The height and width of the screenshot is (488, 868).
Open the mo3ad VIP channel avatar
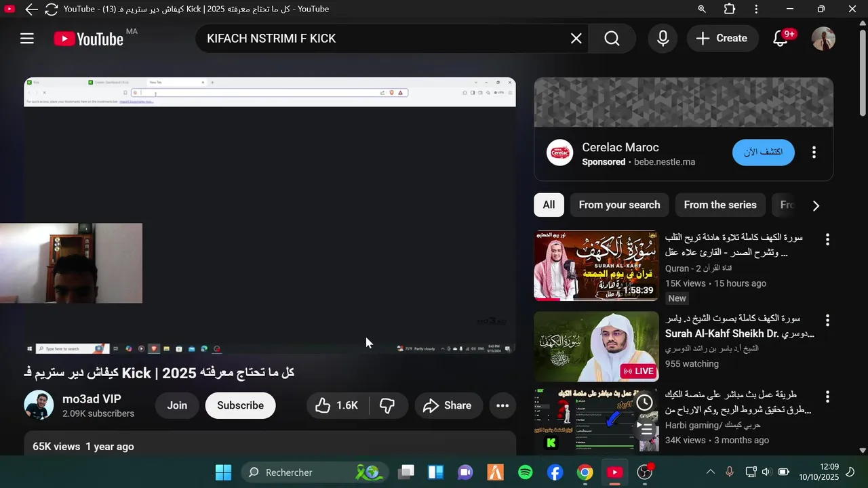[x=39, y=405]
